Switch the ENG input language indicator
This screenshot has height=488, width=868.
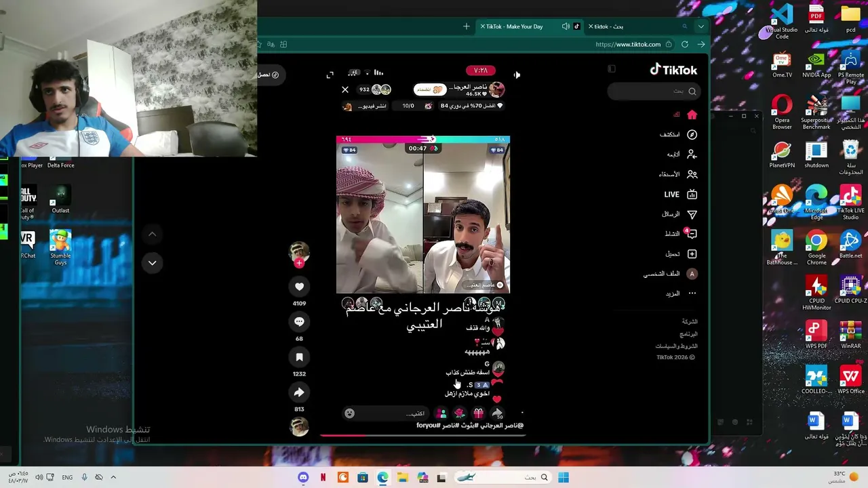click(x=67, y=477)
